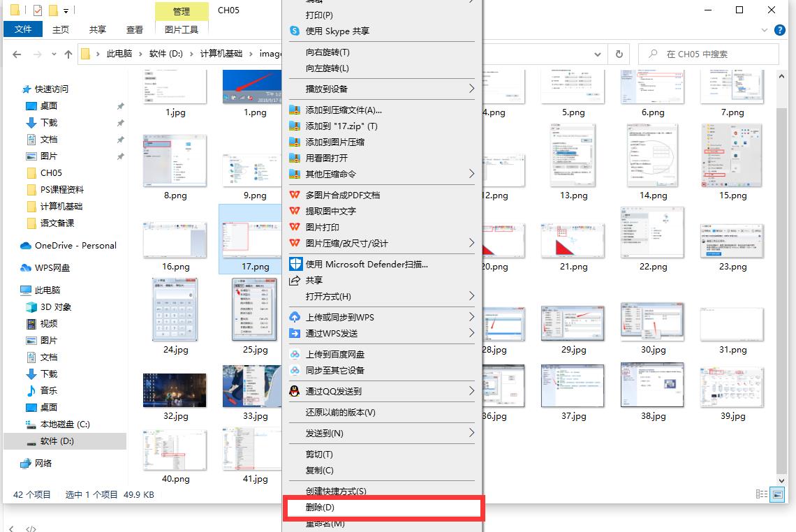Click the WPS cloud upload icon
Screen dimensions: 796x532
[x=295, y=317]
